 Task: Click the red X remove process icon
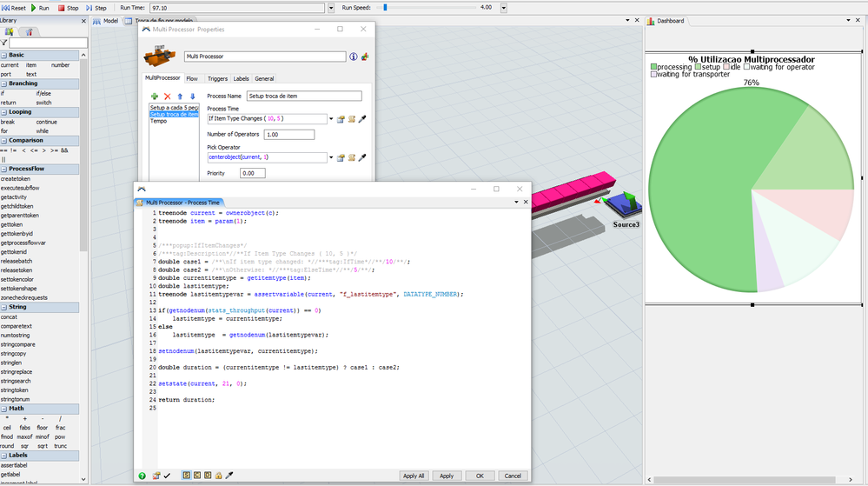(x=167, y=96)
